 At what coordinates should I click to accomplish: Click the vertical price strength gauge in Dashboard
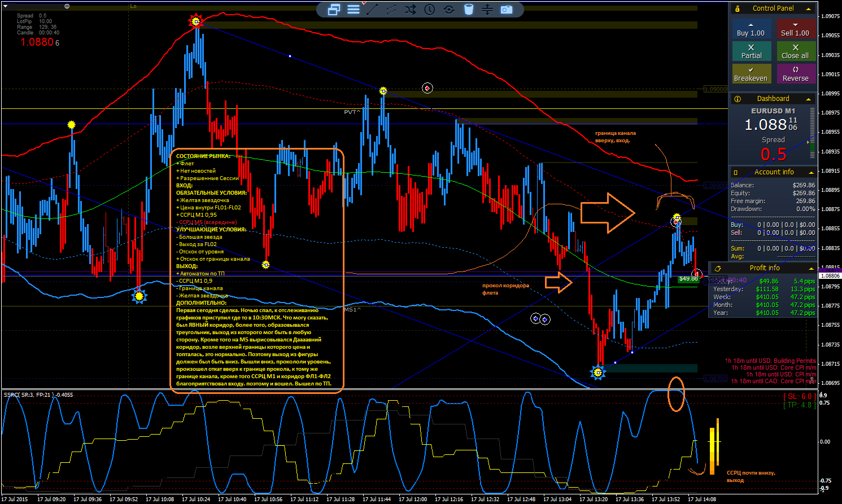pos(813,133)
